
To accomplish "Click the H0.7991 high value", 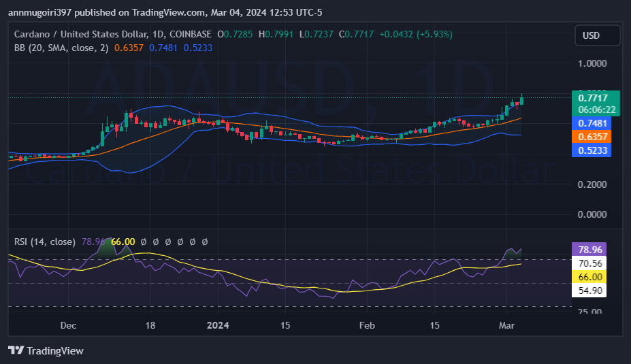I will coord(276,34).
